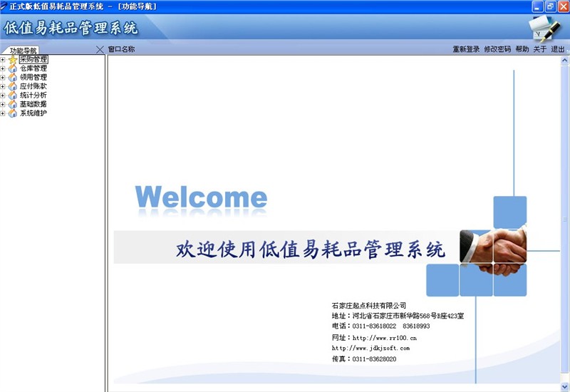
Task: Close the navigation panel with the X
Action: coord(100,49)
